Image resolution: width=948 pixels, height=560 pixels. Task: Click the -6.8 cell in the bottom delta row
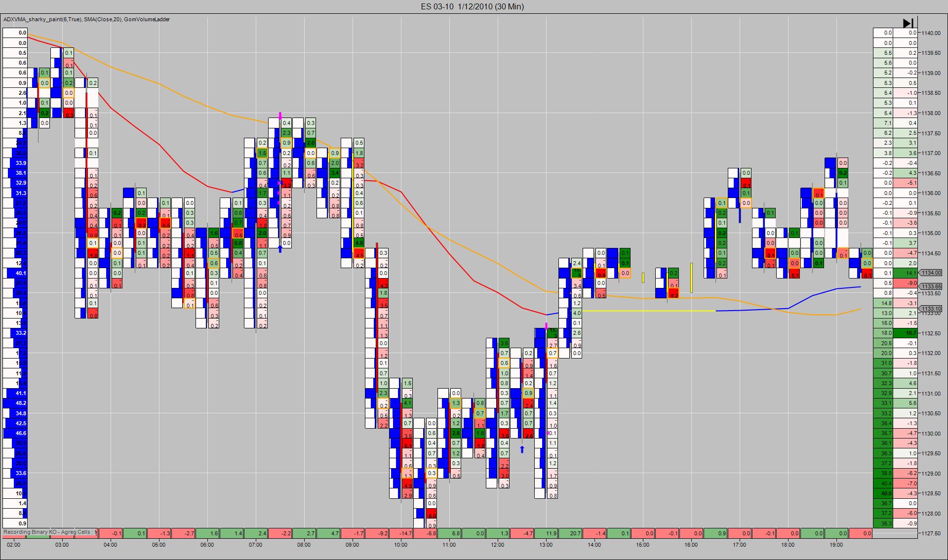tap(425, 533)
